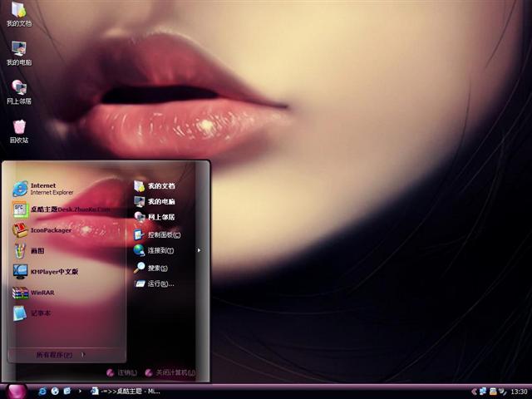Select 我的电脑 desktop icon
Screen dimensions: 532x399
[19, 52]
